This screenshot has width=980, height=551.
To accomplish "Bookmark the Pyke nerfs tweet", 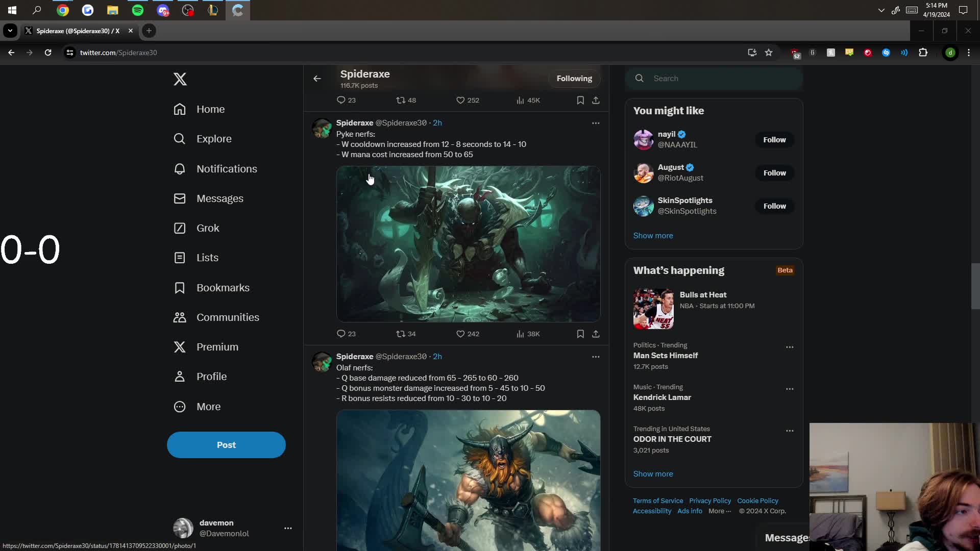I will point(580,334).
